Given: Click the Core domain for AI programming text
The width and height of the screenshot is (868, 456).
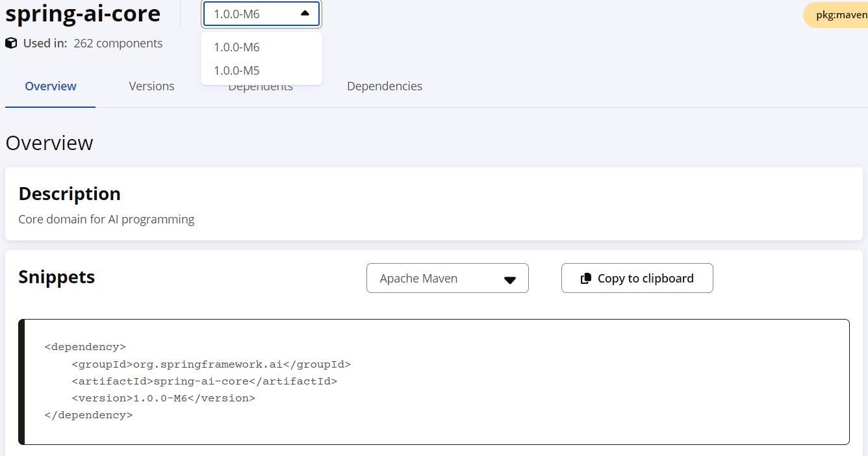Looking at the screenshot, I should pos(107,219).
